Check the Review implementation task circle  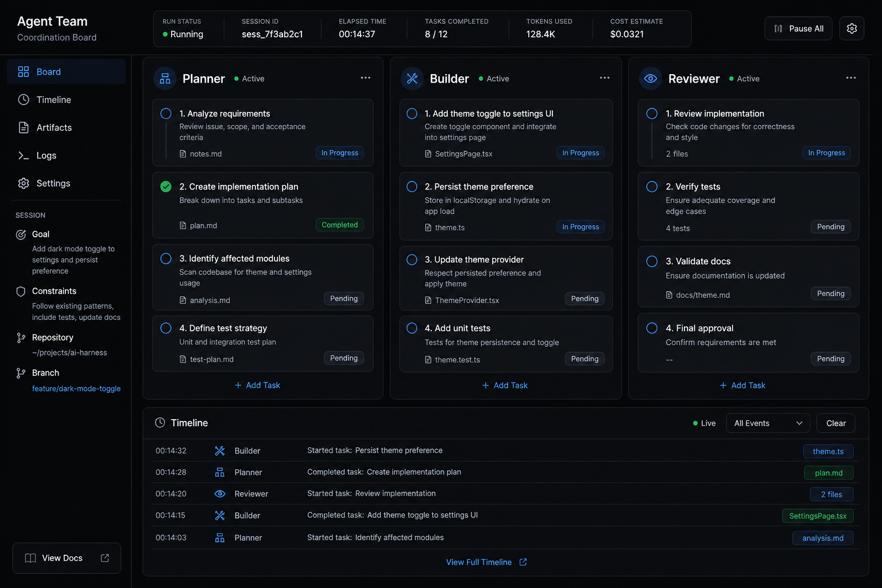tap(652, 114)
